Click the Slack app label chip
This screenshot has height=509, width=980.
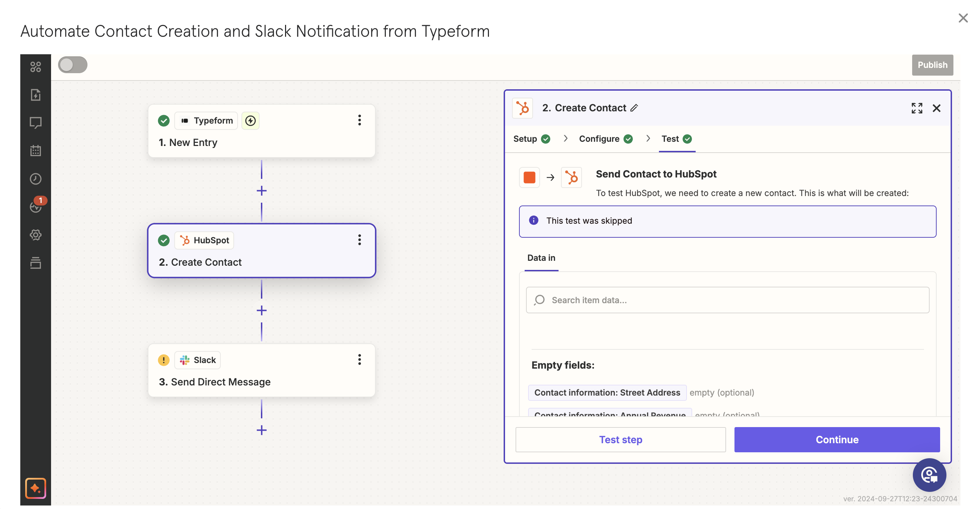coord(197,360)
